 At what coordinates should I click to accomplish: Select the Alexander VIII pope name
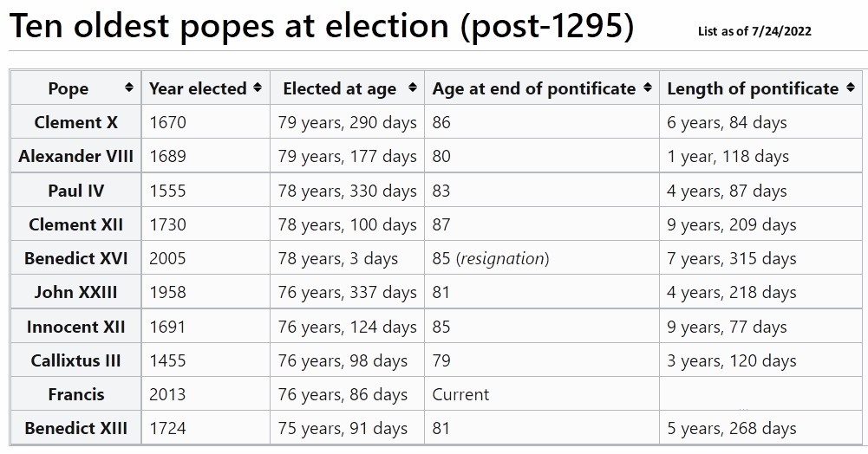tap(75, 157)
